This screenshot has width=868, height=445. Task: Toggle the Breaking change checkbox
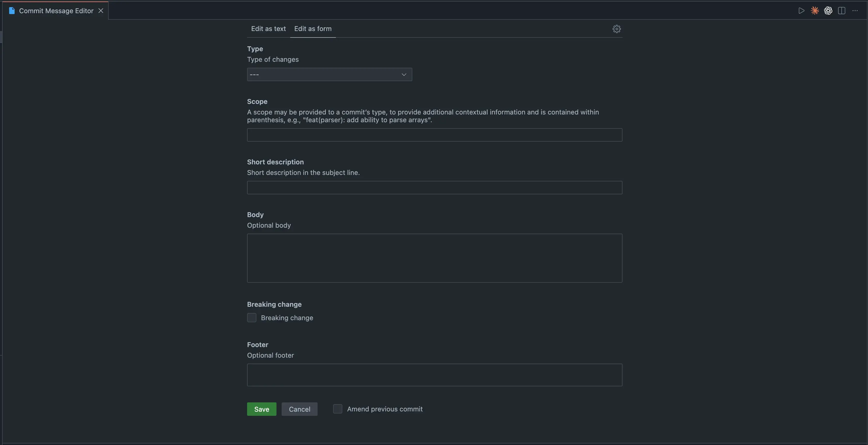[x=252, y=318]
